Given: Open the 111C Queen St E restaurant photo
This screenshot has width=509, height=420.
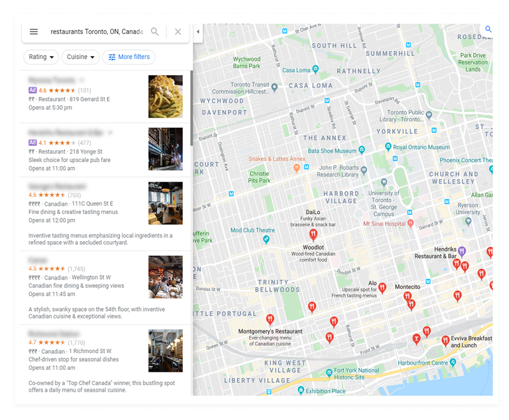Looking at the screenshot, I should [x=166, y=203].
